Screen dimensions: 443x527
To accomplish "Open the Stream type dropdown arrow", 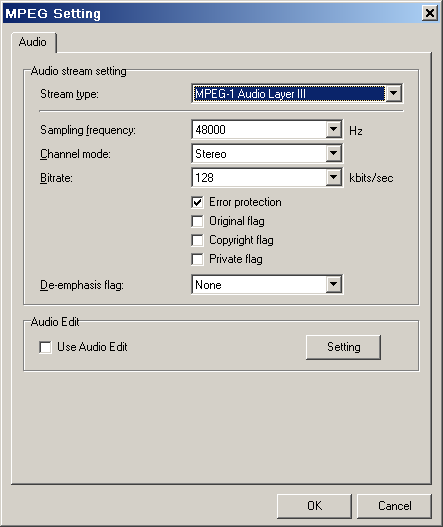I will [393, 93].
